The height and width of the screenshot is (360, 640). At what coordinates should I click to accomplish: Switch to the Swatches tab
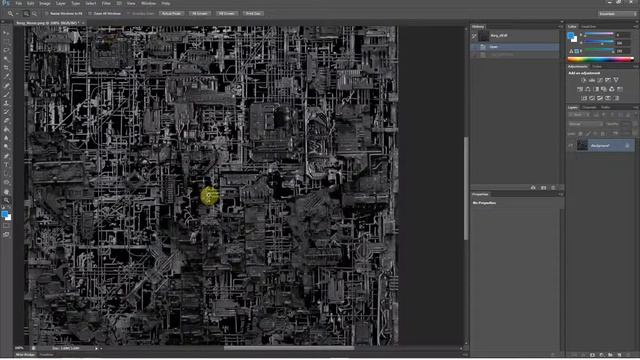(589, 27)
